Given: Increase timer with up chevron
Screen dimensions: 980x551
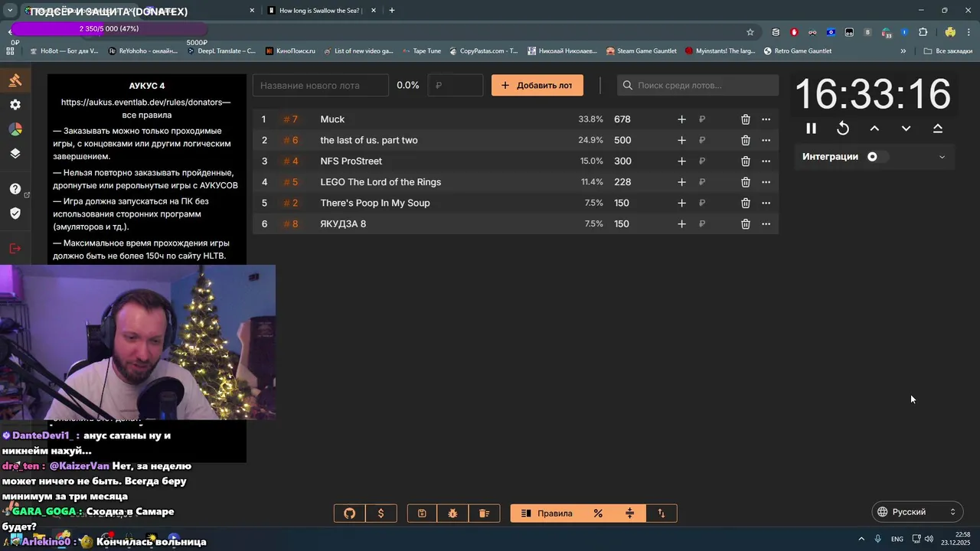Looking at the screenshot, I should pos(874,129).
